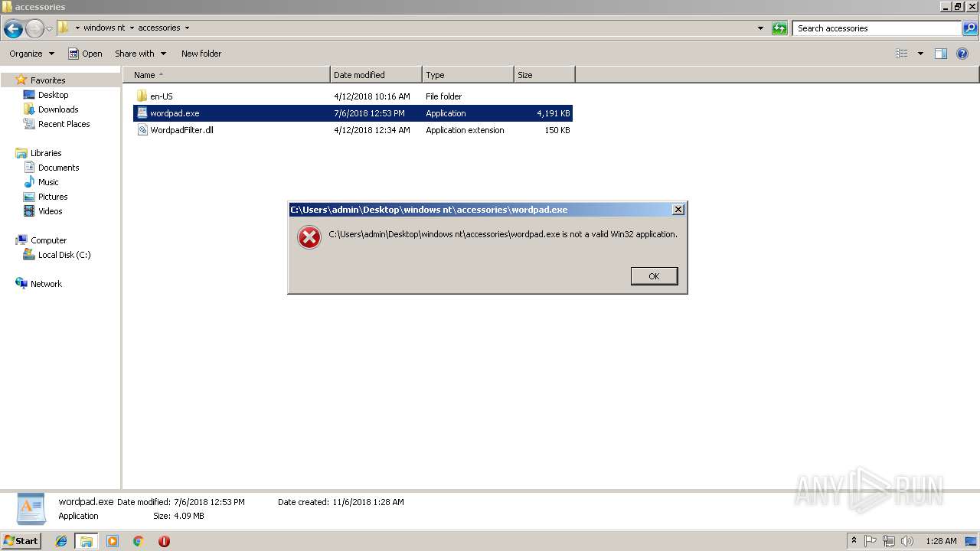Click the Start button
The image size is (980, 551).
[21, 541]
